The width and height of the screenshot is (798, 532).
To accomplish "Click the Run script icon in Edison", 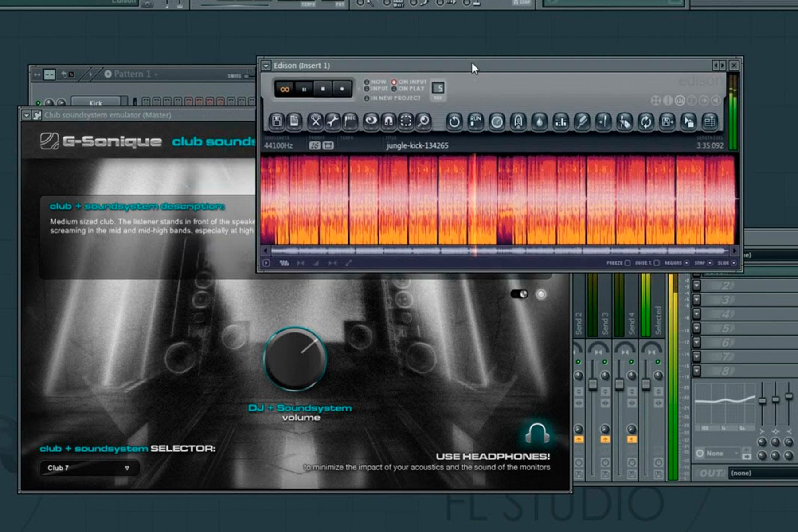I will coord(476,121).
